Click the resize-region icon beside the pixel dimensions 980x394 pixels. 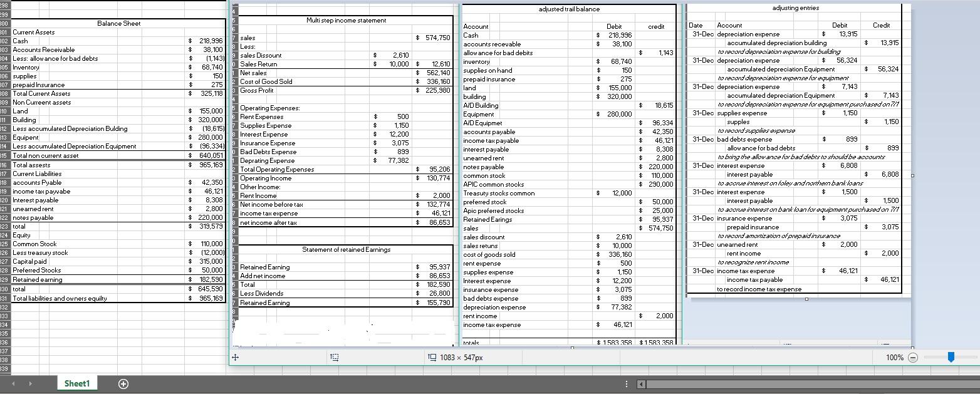pos(431,357)
